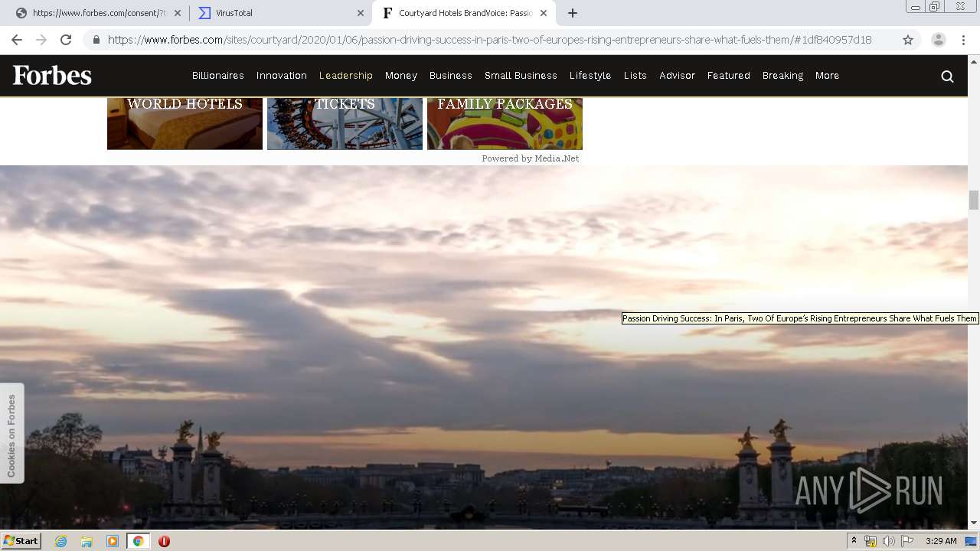980x551 pixels.
Task: Expand the More menu
Action: [x=828, y=75]
